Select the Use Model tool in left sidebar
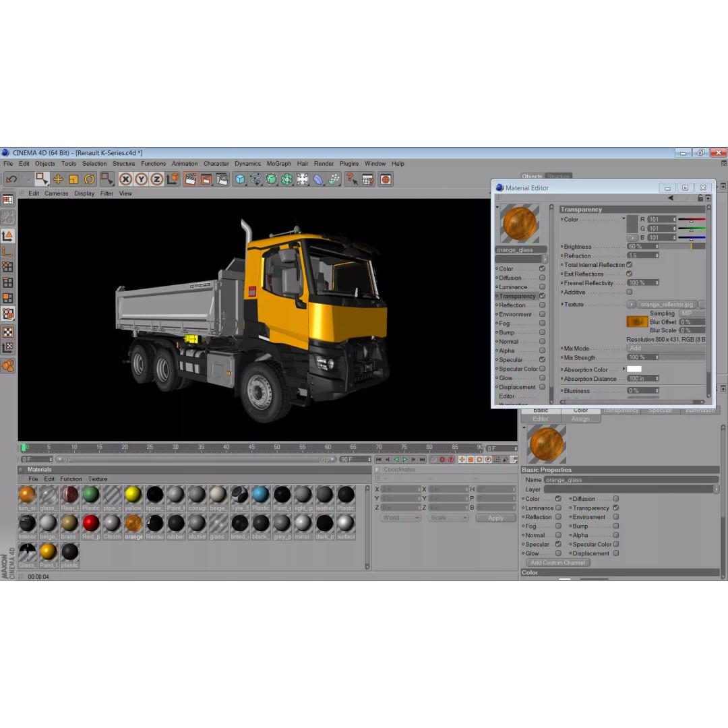The image size is (728, 728). pos(8,236)
